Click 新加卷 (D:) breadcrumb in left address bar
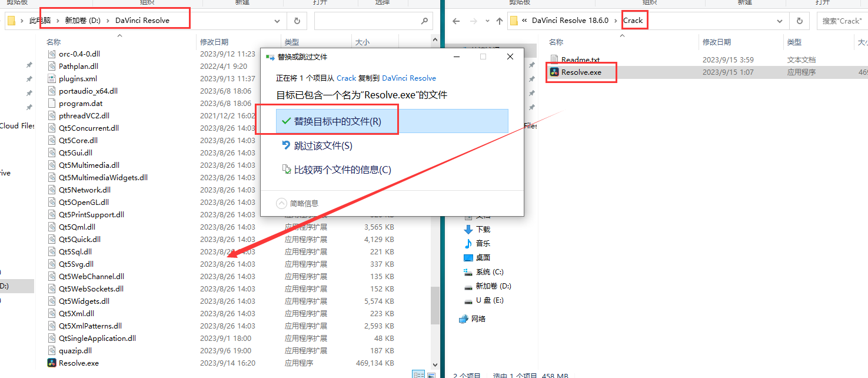This screenshot has width=868, height=378. point(82,21)
